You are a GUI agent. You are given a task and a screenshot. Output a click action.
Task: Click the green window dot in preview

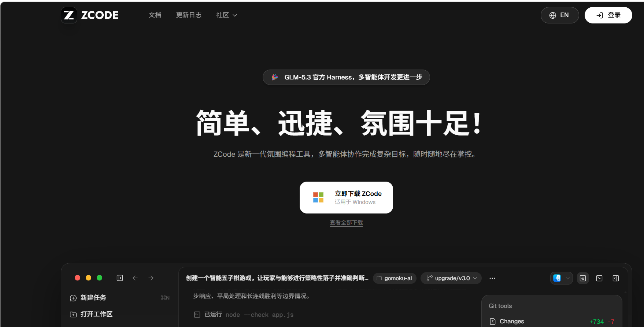(99, 278)
